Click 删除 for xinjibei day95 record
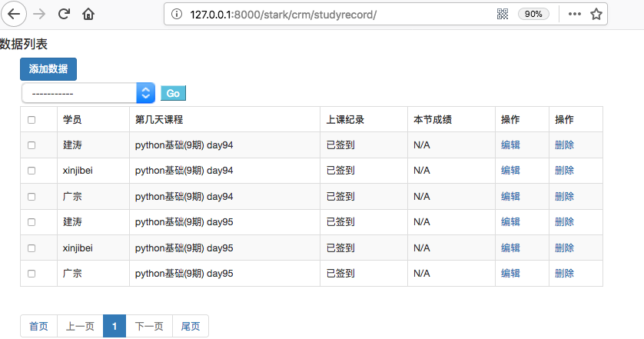The width and height of the screenshot is (644, 339). pyautogui.click(x=564, y=248)
